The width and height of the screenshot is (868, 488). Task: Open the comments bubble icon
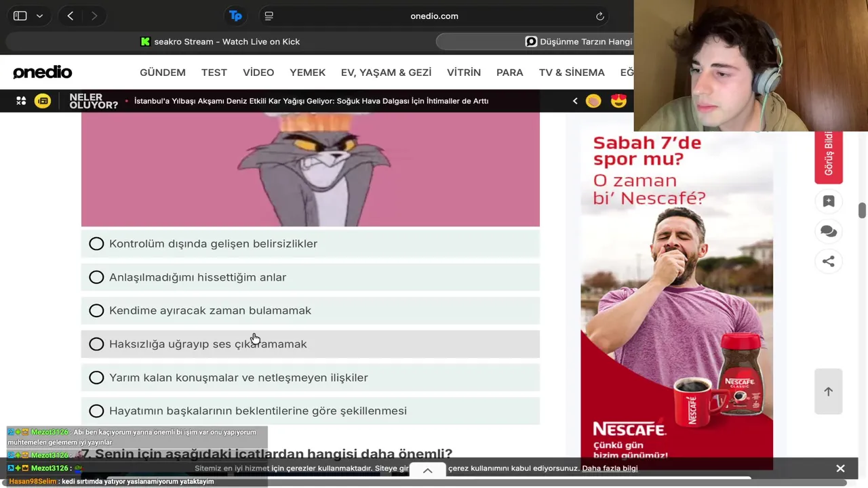[x=829, y=231]
